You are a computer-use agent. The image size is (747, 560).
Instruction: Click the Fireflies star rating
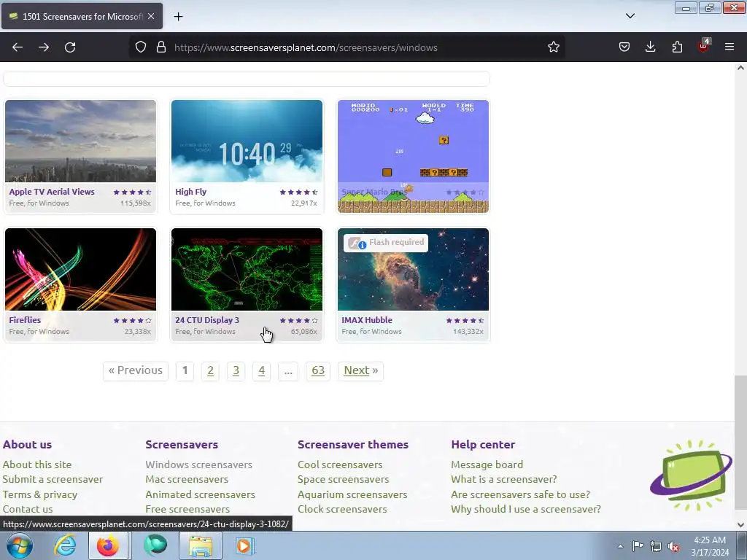(x=133, y=321)
